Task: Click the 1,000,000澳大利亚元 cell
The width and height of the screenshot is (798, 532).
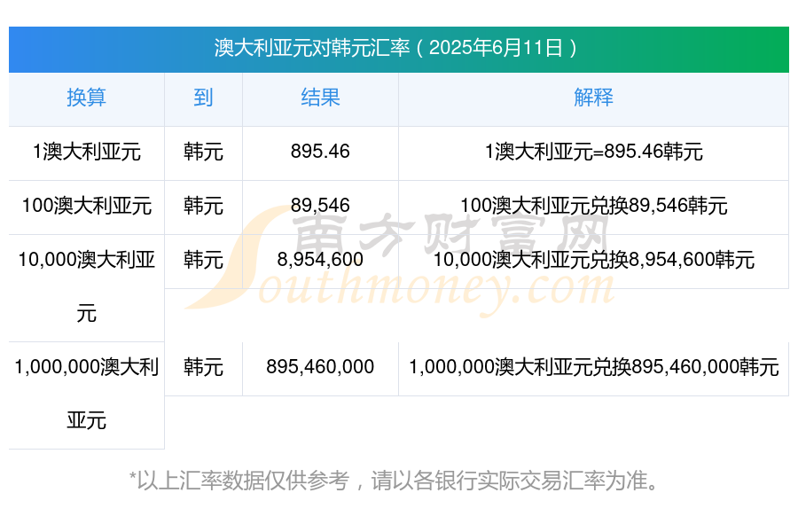Action: 87,394
